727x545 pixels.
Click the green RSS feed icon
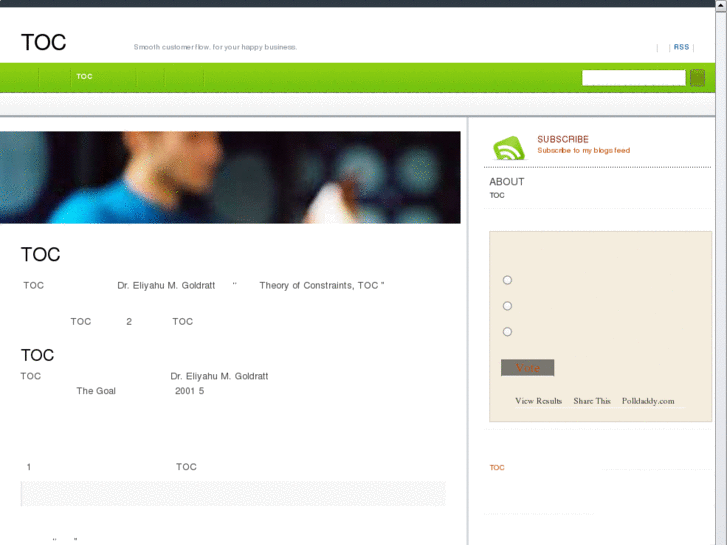[509, 148]
